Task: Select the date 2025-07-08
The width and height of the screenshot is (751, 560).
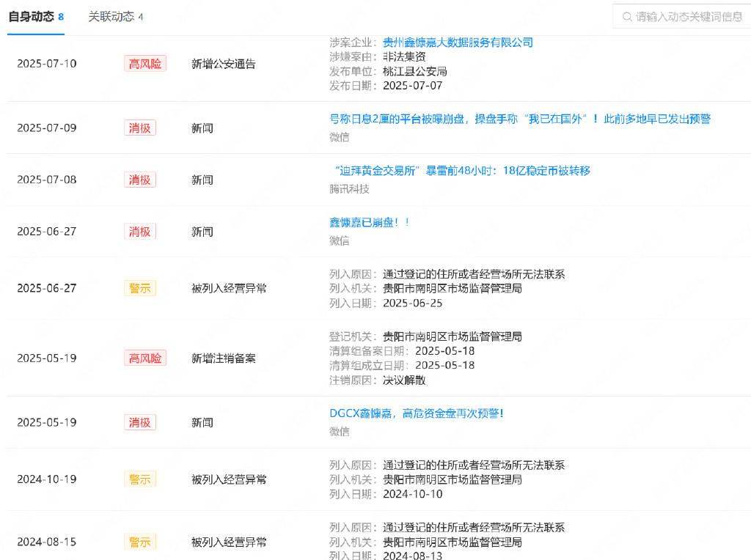Action: click(46, 180)
